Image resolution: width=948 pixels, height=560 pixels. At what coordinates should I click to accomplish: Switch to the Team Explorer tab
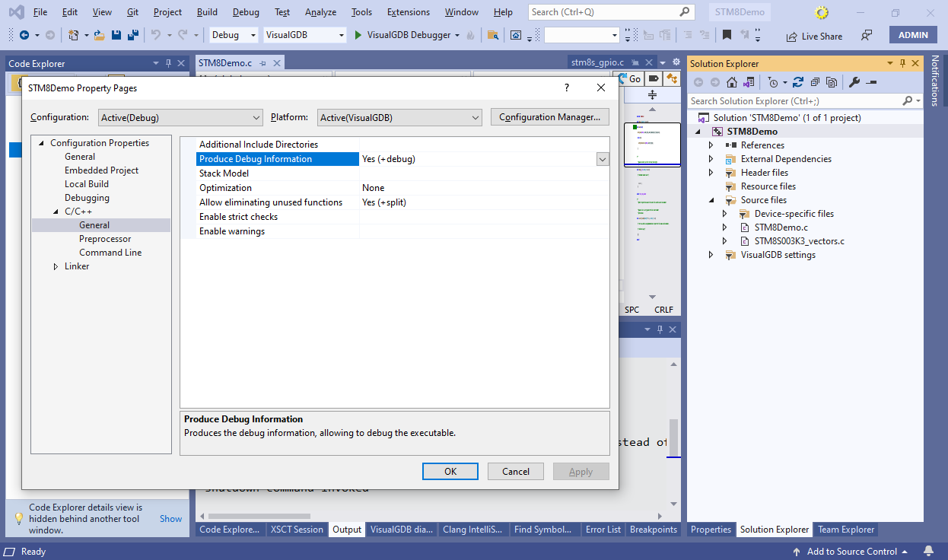tap(846, 530)
